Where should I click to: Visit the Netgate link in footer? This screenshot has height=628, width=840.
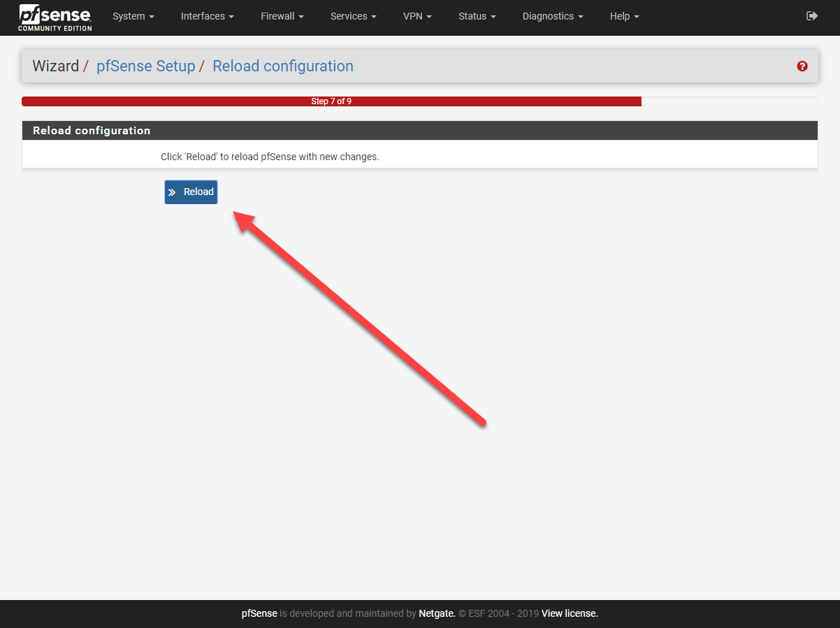pyautogui.click(x=437, y=614)
